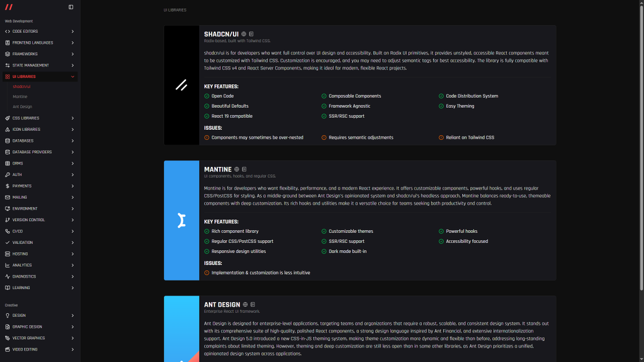The height and width of the screenshot is (362, 644).
Task: Open the Ant Design docs icon
Action: coord(253,305)
